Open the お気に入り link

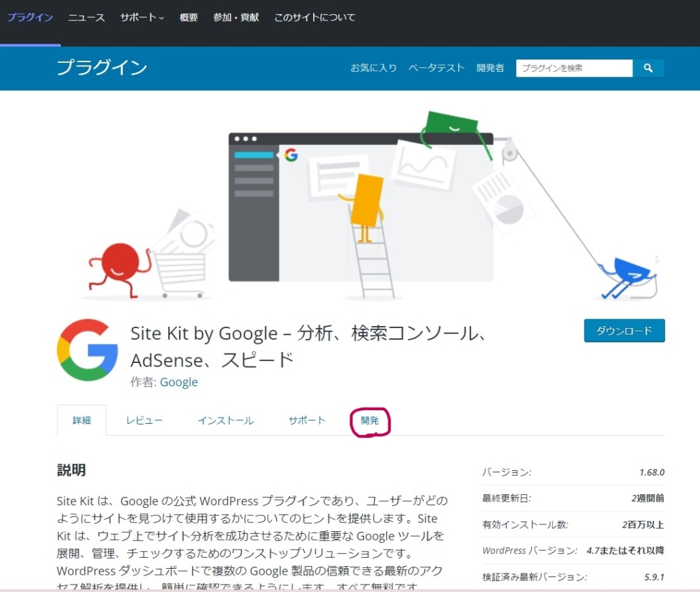[x=374, y=68]
